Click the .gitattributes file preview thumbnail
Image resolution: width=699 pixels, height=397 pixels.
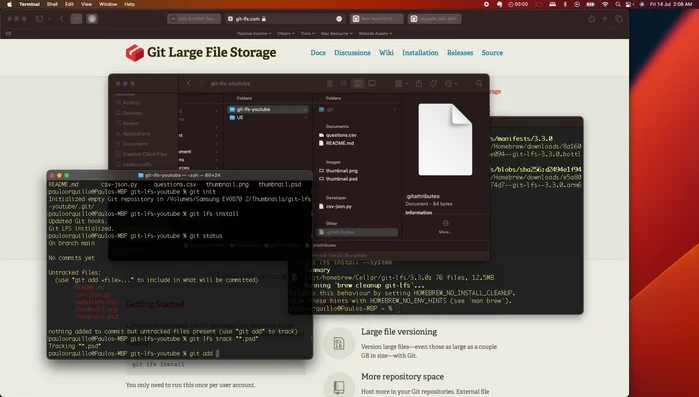pyautogui.click(x=445, y=139)
